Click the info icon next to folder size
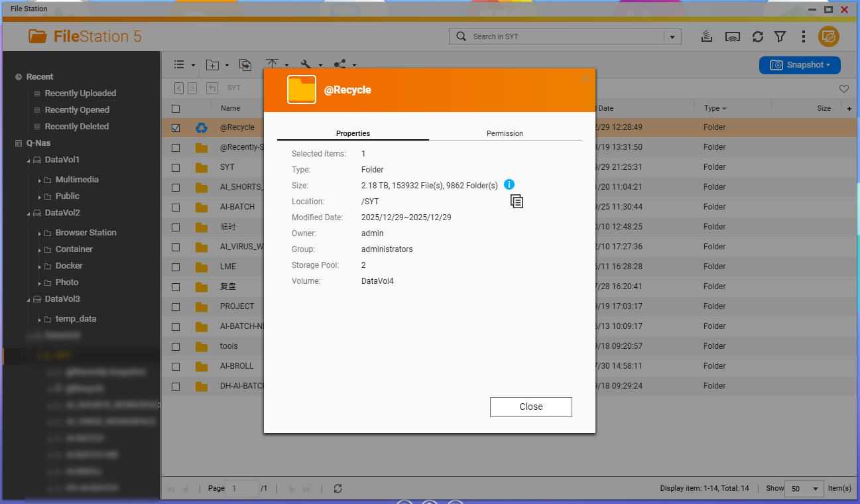The height and width of the screenshot is (504, 860). tap(509, 185)
